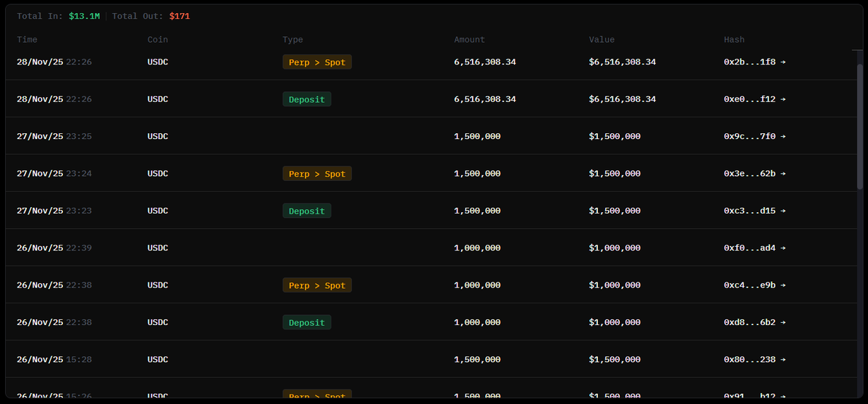Open transaction hash 0xc3...d15 link
The height and width of the screenshot is (404, 868).
(754, 211)
